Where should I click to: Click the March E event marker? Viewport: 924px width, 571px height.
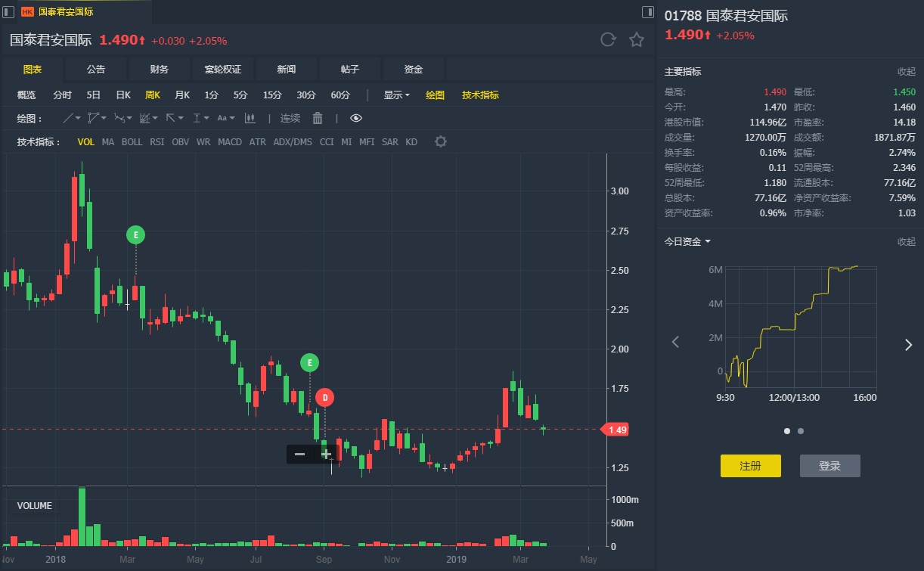tap(135, 235)
